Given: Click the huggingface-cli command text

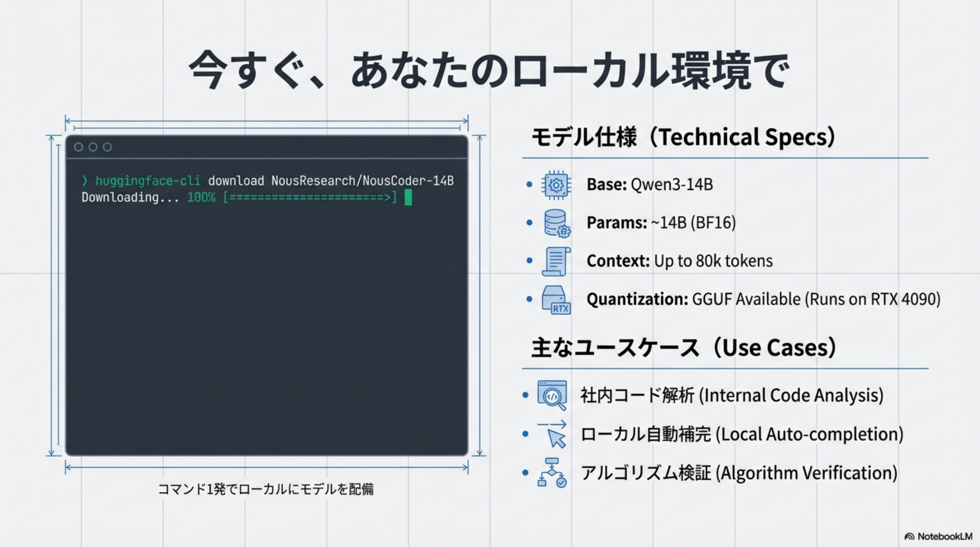Looking at the screenshot, I should click(x=148, y=181).
